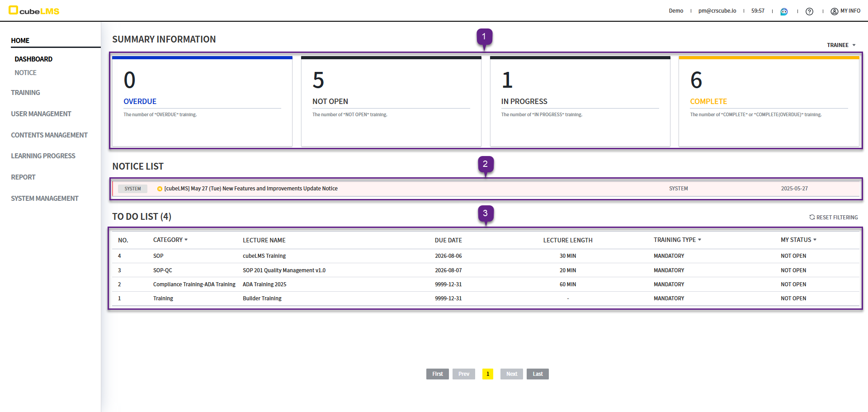Image resolution: width=868 pixels, height=412 pixels.
Task: Open the cubeLMS update notice link
Action: point(251,189)
